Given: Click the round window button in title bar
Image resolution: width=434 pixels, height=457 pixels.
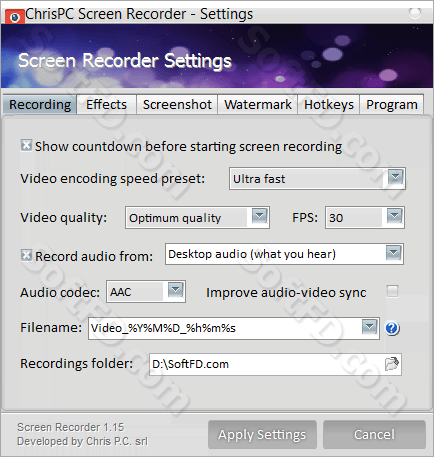Looking at the screenshot, I should click(415, 13).
